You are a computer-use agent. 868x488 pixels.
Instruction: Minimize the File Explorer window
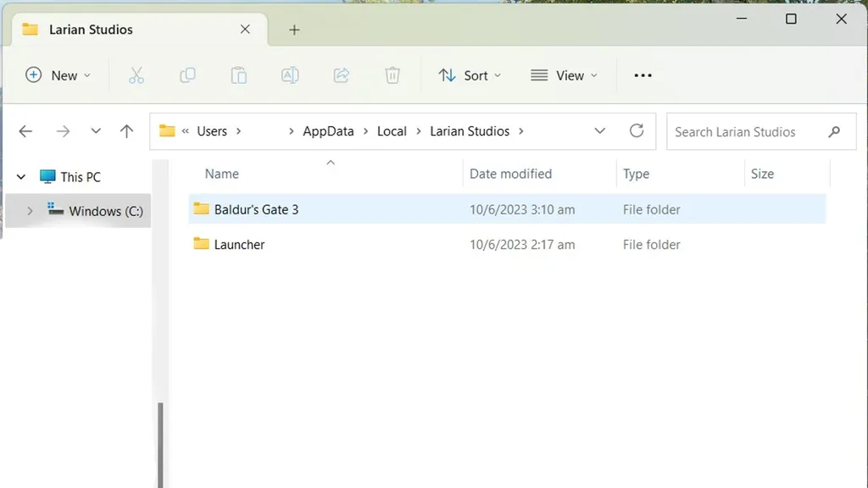click(x=742, y=19)
